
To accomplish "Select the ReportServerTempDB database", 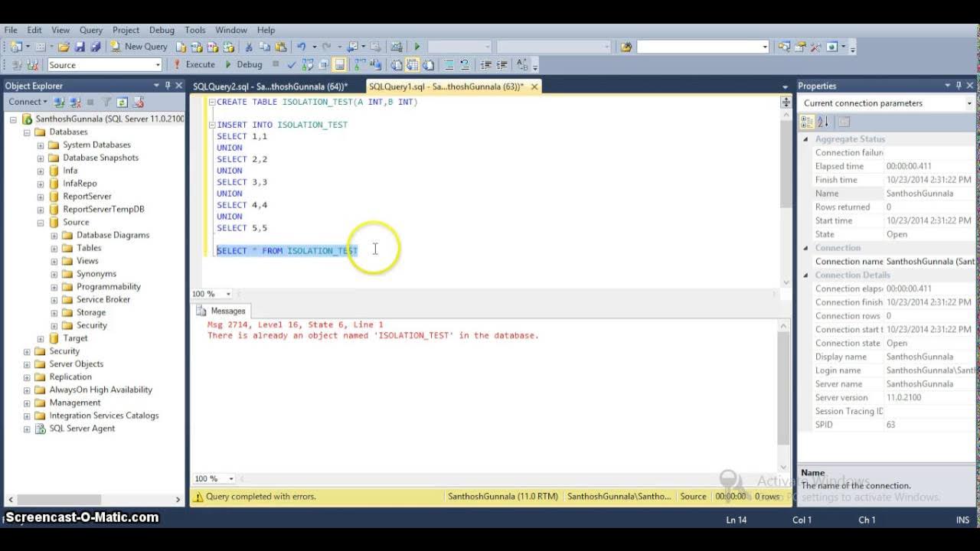I will 103,209.
